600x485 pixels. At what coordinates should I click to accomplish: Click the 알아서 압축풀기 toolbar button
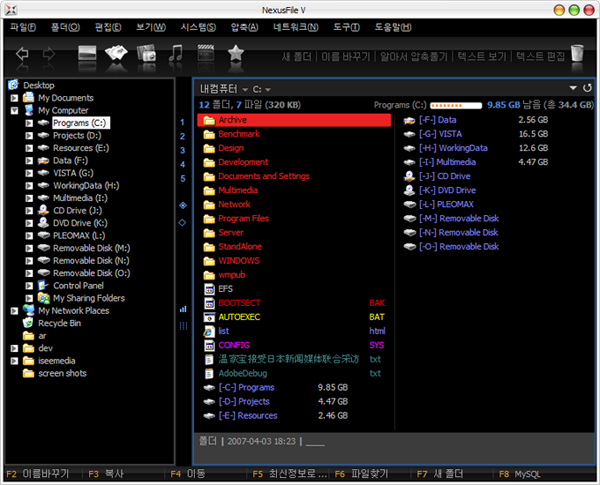[x=414, y=57]
